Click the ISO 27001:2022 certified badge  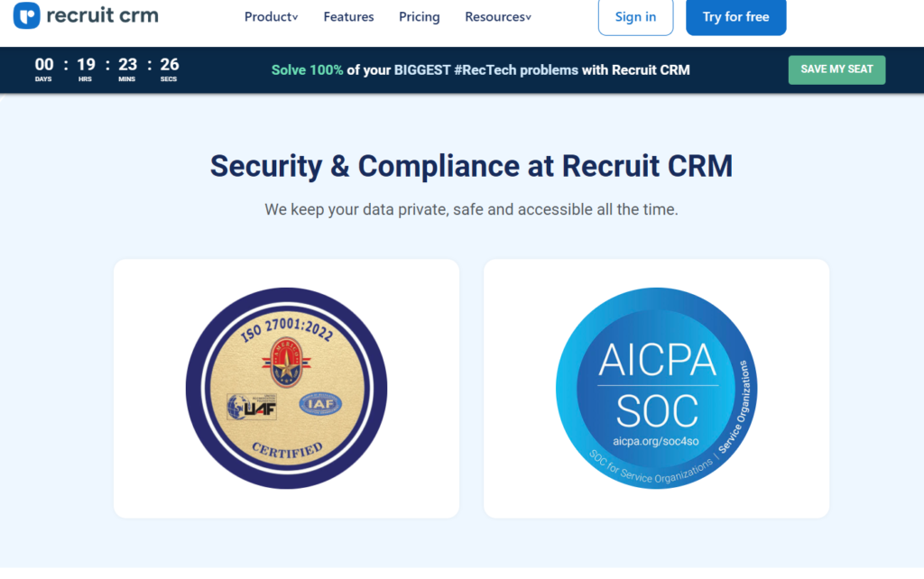point(286,388)
